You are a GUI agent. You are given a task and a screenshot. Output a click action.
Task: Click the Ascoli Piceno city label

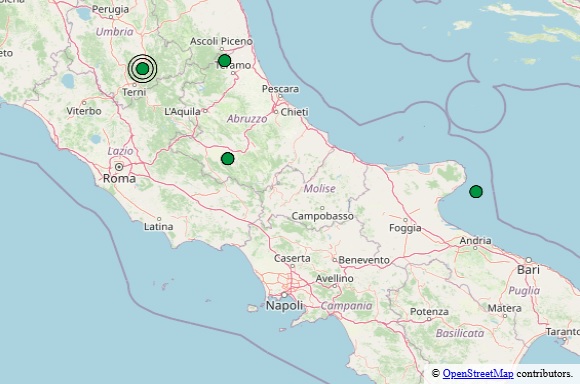point(221,41)
